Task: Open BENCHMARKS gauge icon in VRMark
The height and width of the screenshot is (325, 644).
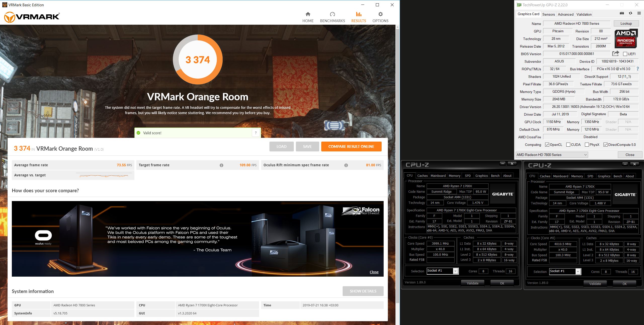Action: tap(332, 14)
